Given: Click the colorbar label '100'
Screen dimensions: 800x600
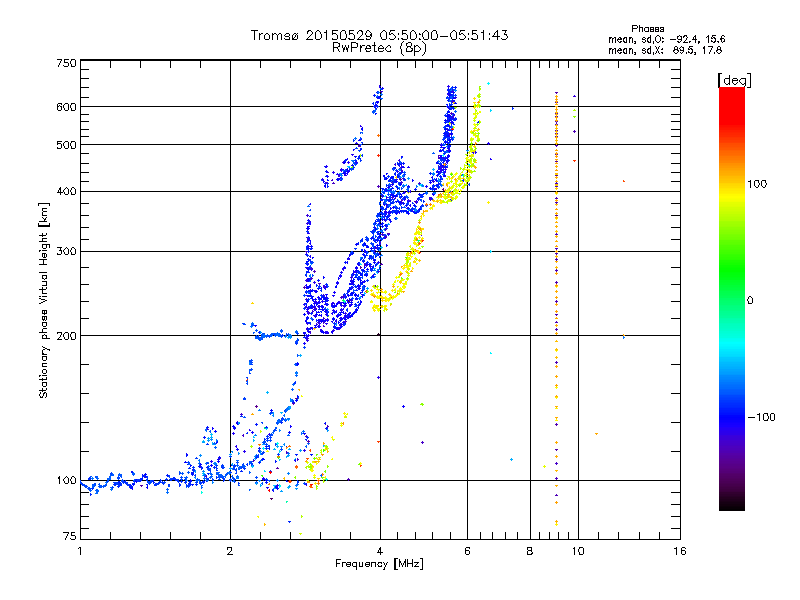Looking at the screenshot, I should point(757,184).
